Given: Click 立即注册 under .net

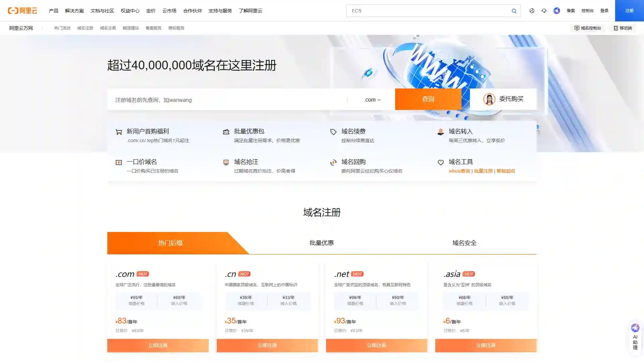Looking at the screenshot, I should tap(377, 346).
